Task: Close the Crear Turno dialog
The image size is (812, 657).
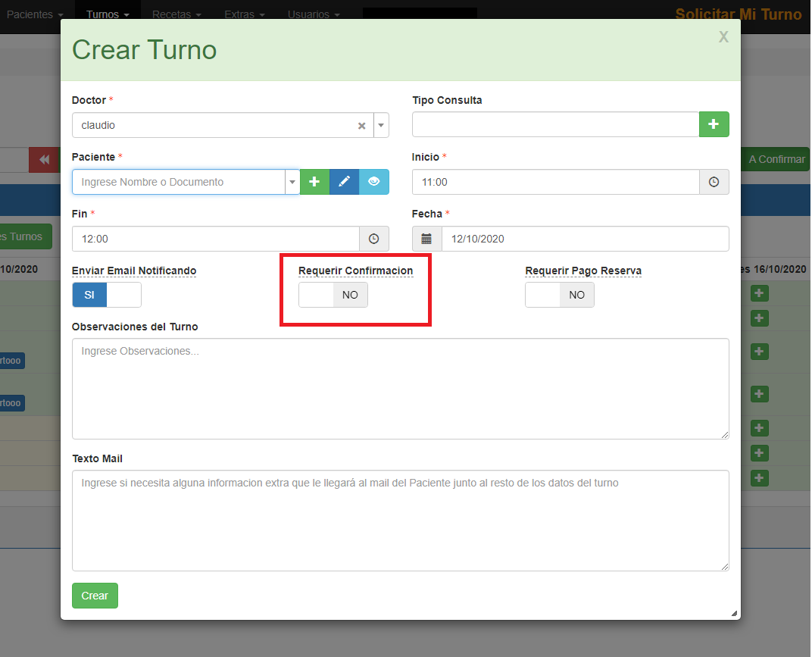Action: pos(723,37)
